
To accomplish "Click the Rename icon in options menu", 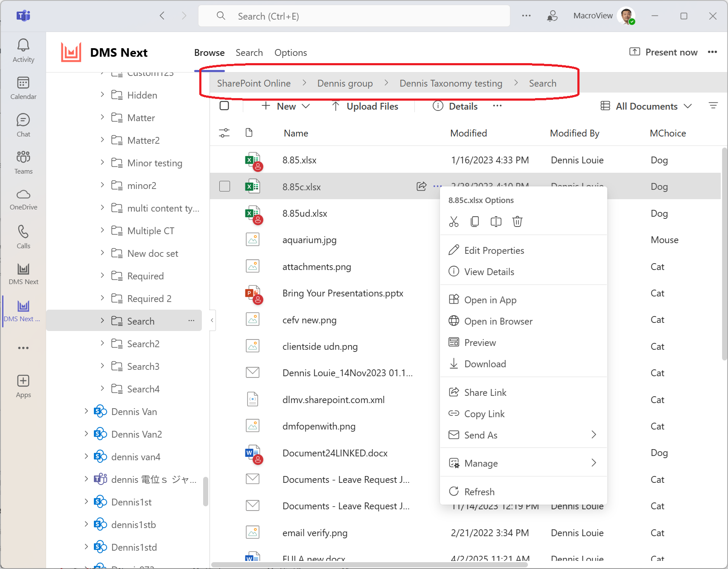I will pos(496,221).
